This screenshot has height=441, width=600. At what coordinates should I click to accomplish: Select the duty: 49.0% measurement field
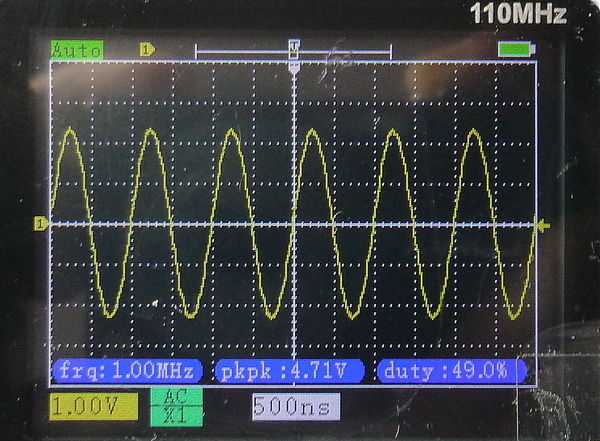[x=452, y=371]
